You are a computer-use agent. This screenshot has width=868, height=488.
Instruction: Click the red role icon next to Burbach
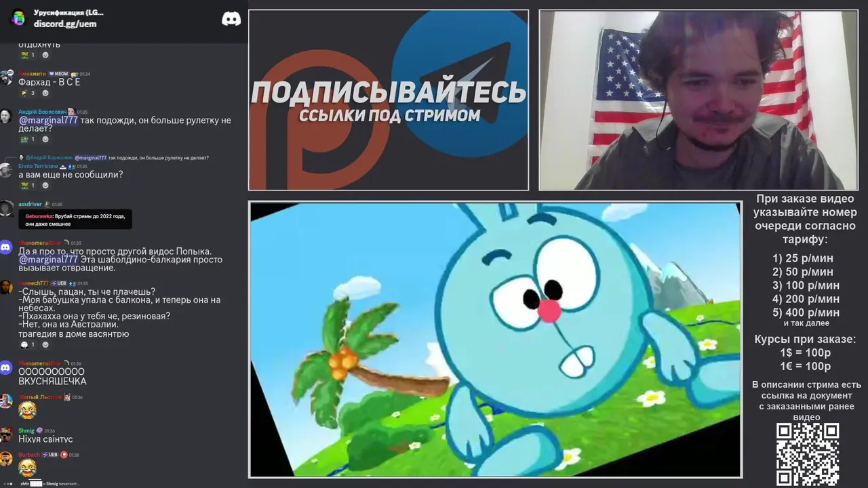point(64,455)
